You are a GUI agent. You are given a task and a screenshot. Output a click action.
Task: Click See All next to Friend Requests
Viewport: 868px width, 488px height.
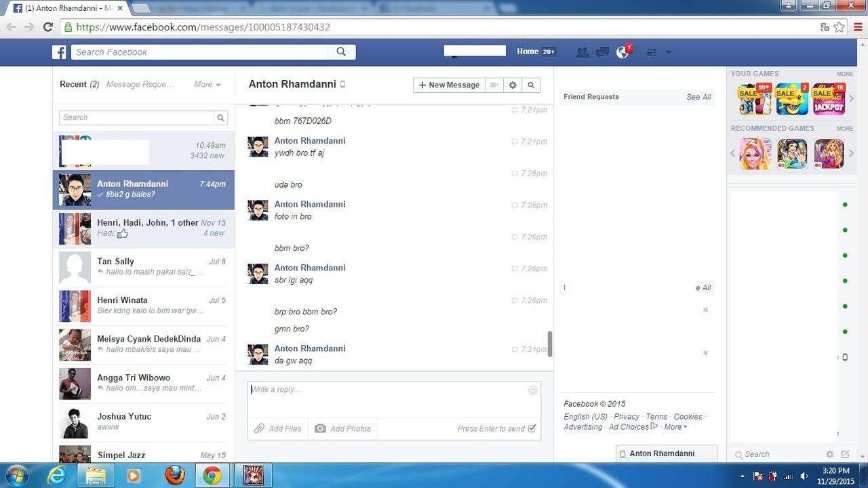698,97
